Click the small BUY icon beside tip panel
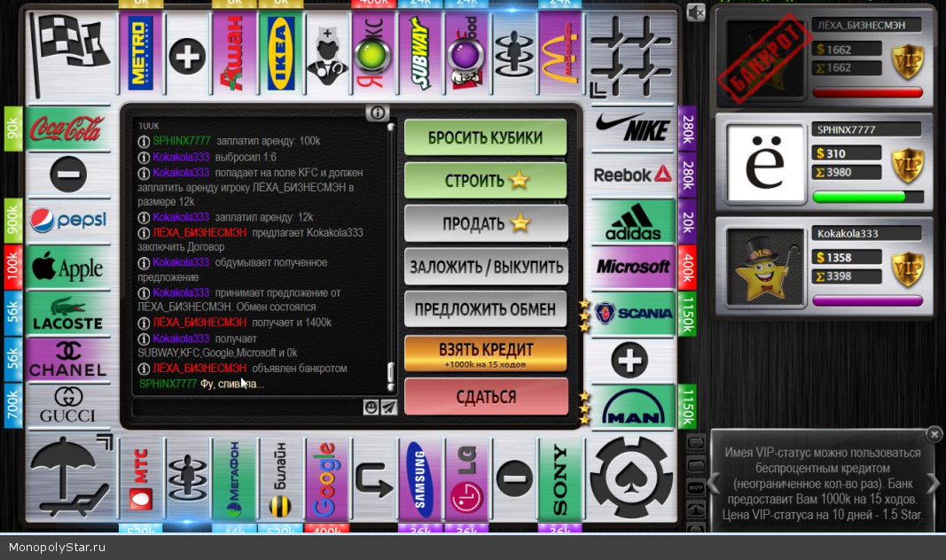The image size is (946, 560). [x=696, y=487]
